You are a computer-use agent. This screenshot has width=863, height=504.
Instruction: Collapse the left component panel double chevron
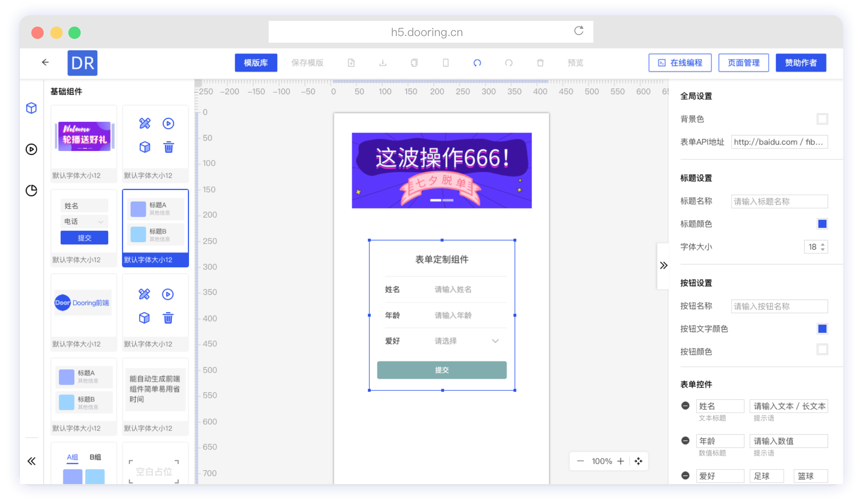click(32, 461)
